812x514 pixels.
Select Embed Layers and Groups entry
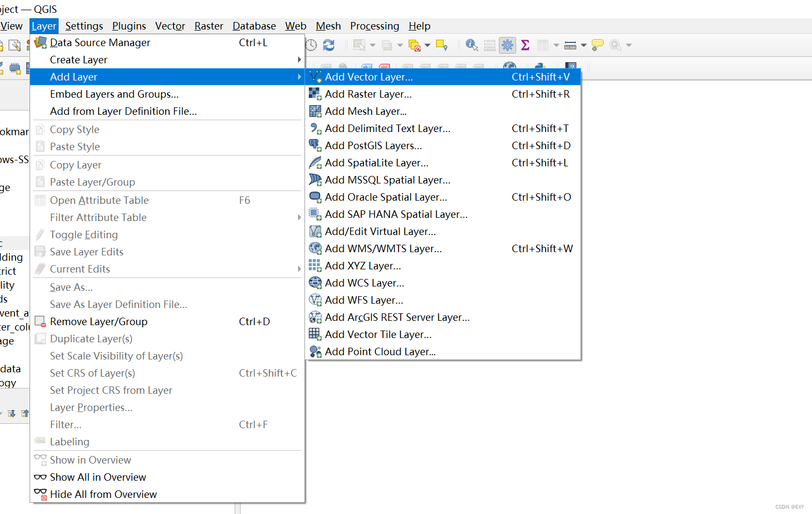pos(167,94)
